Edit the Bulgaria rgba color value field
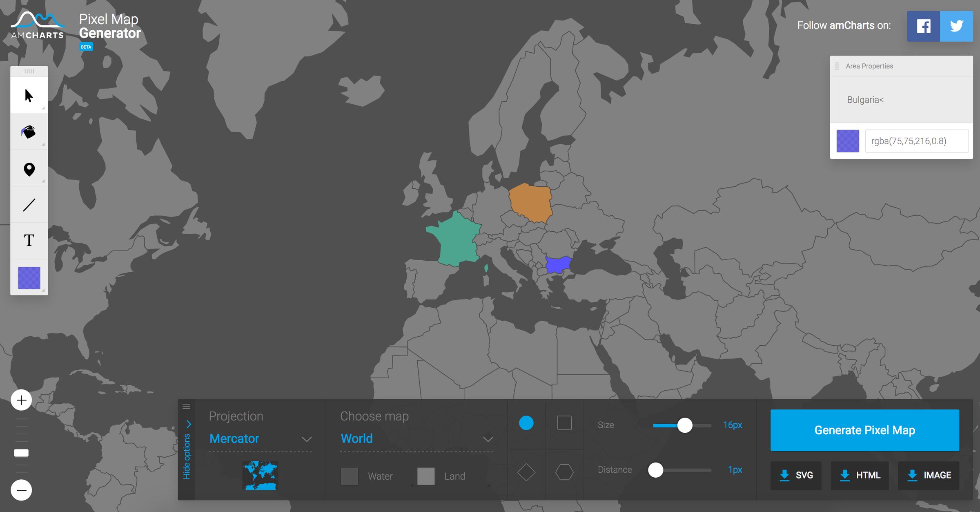The image size is (980, 512). pos(917,141)
